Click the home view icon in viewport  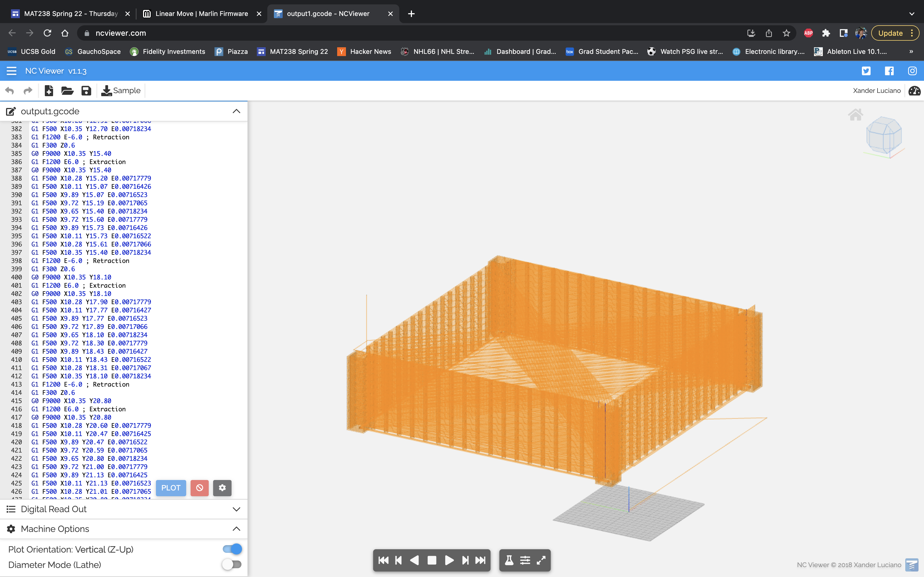point(855,114)
